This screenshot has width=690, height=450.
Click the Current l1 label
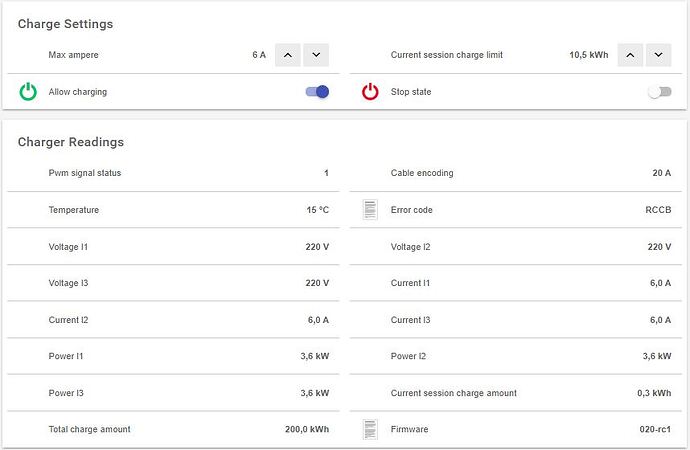pos(410,283)
